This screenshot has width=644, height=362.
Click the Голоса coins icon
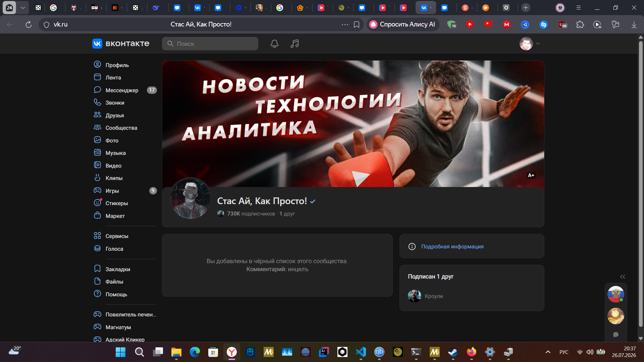click(97, 248)
